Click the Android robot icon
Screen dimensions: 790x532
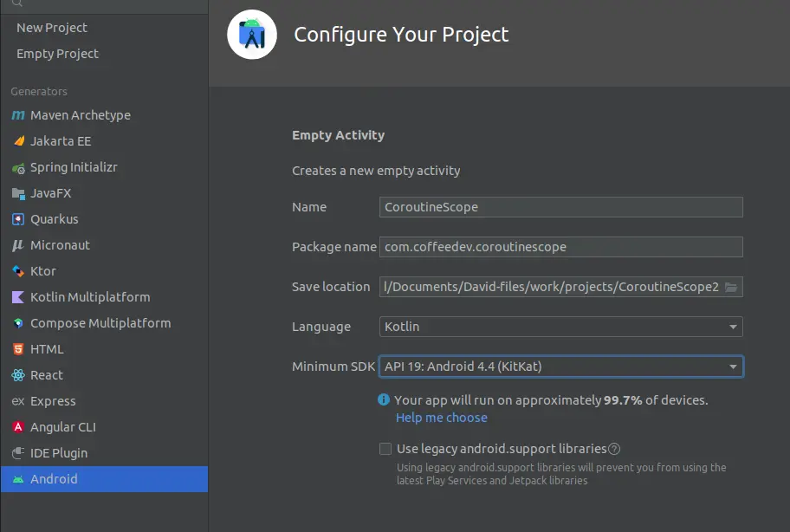pyautogui.click(x=18, y=479)
